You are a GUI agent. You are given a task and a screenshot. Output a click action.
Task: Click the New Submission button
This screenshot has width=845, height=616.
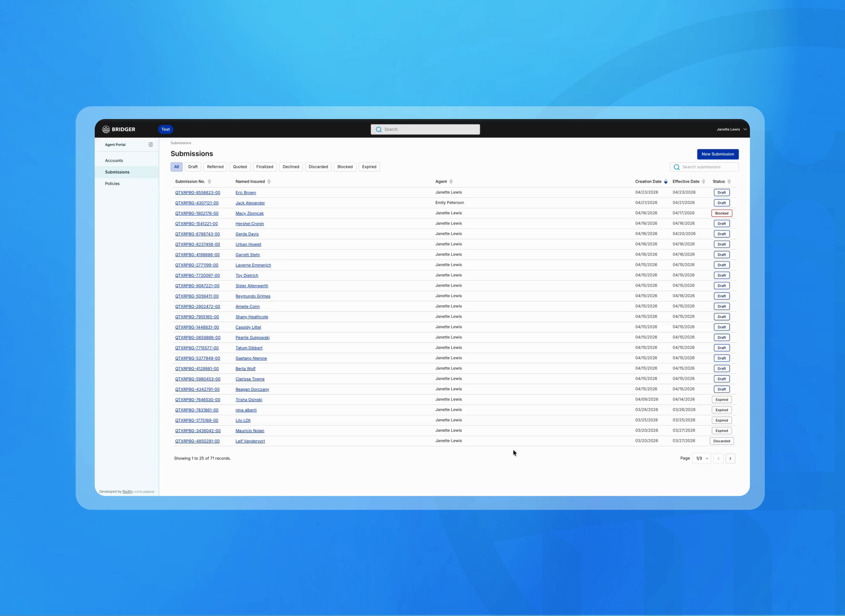point(717,154)
